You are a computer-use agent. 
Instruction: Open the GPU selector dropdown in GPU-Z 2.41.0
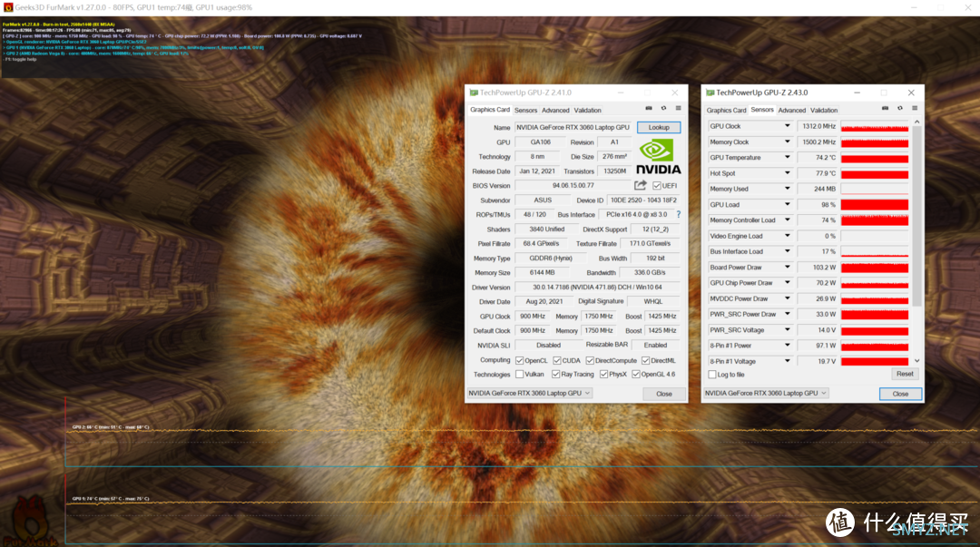[529, 393]
